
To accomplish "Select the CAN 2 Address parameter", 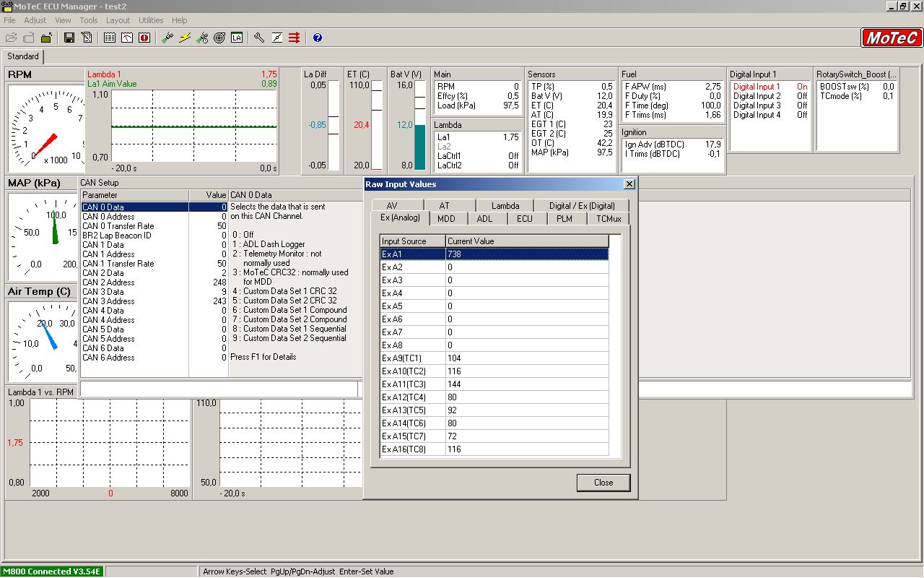I will pyautogui.click(x=154, y=282).
